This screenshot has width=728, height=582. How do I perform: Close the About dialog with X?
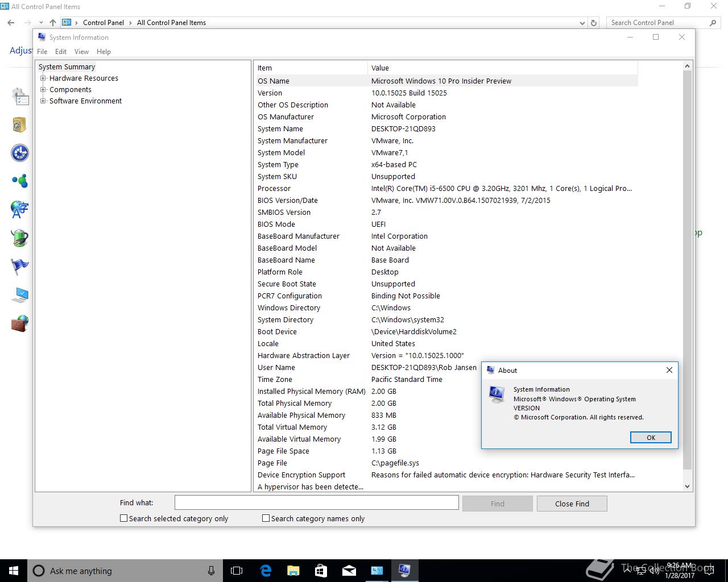point(669,370)
